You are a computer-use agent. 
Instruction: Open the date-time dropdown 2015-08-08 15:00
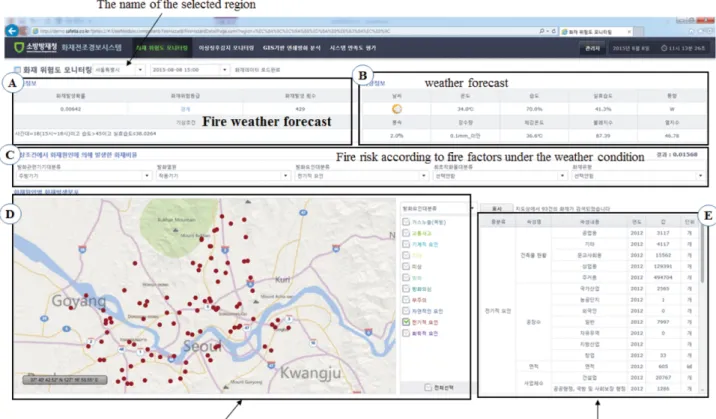[190, 70]
